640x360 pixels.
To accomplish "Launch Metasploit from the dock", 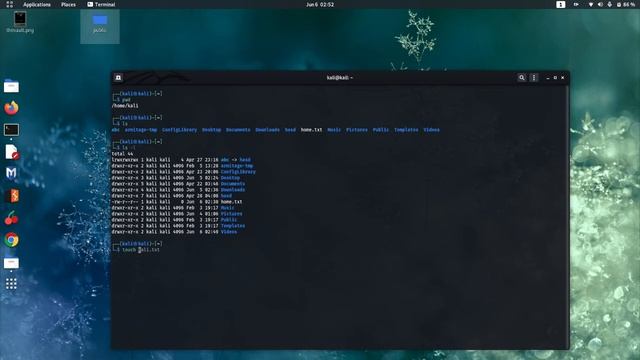I will point(11,173).
